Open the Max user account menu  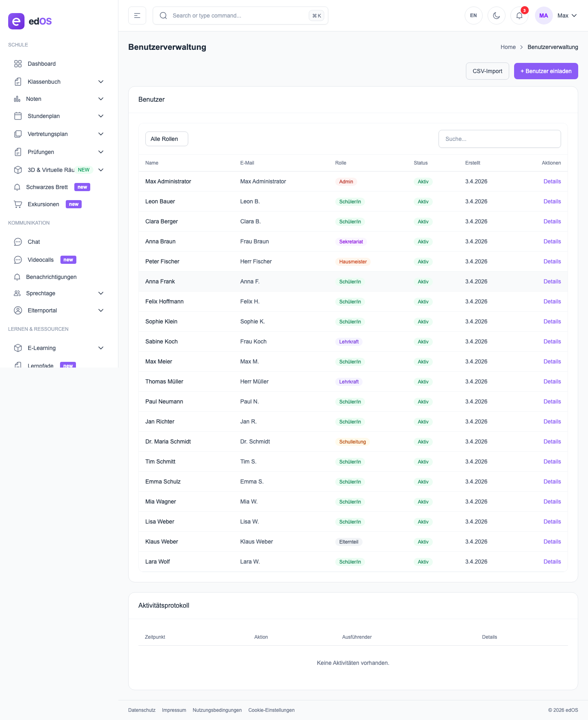(557, 16)
